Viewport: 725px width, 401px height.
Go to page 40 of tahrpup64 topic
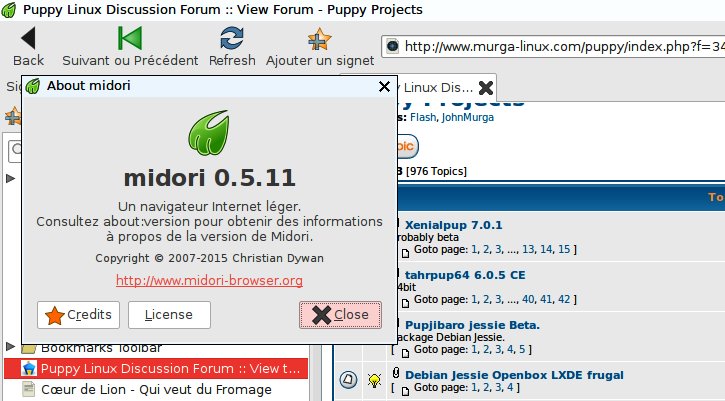(528, 299)
